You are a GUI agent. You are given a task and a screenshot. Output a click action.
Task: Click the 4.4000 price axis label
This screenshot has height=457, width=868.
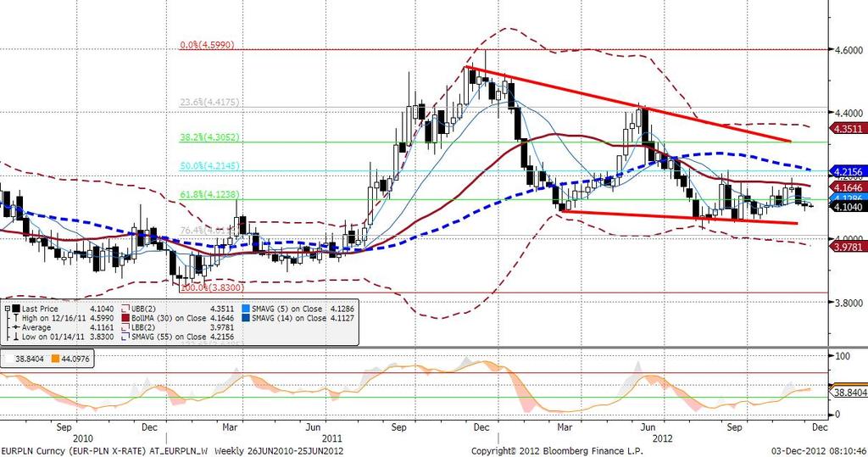pyautogui.click(x=849, y=113)
